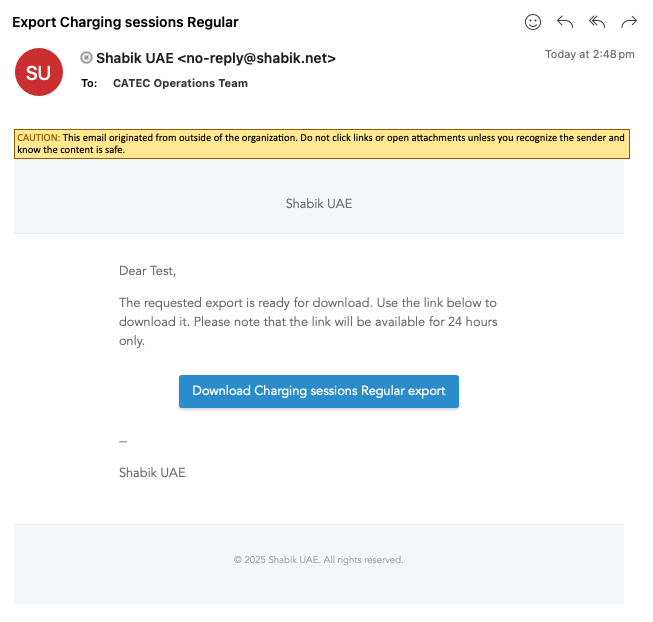
Task: Click the yellow external email warning banner
Action: 322,144
